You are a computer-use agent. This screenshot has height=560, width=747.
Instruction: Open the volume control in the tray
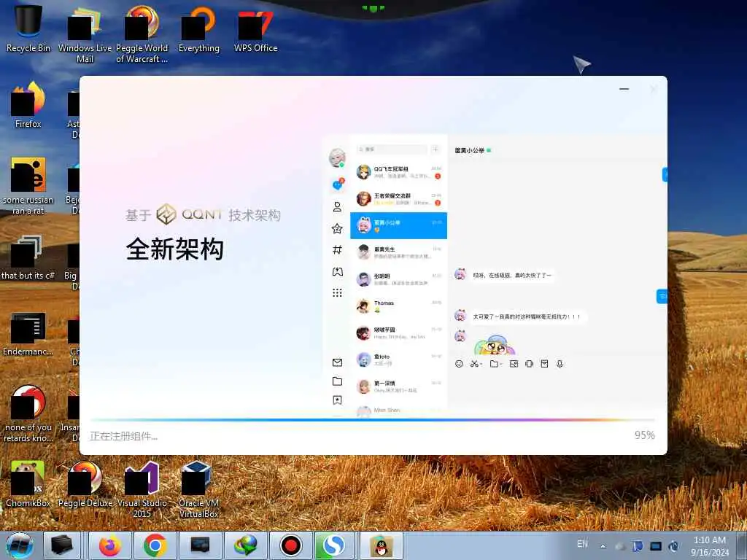pos(673,546)
